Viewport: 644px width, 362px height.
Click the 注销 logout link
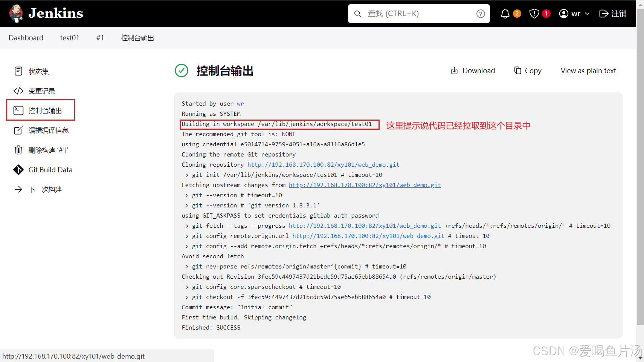point(619,14)
